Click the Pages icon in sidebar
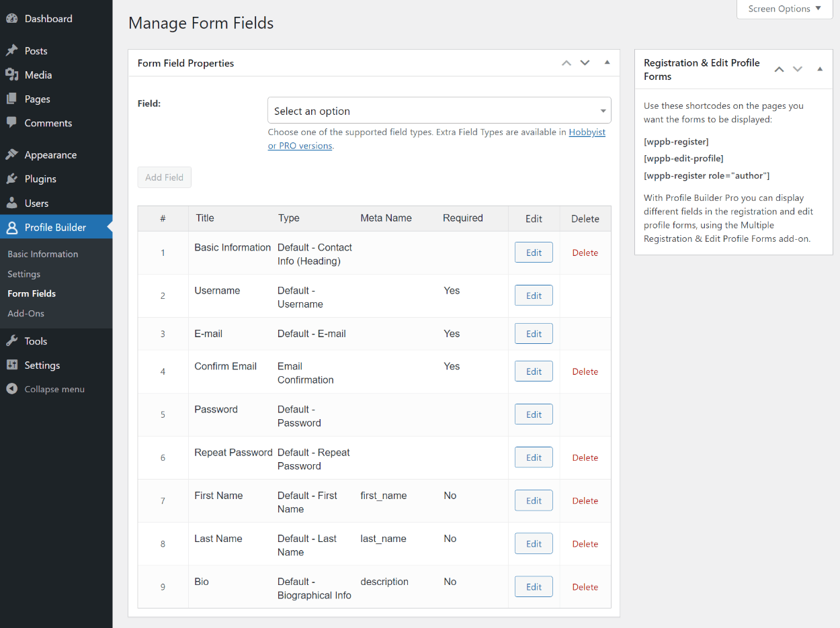 (11, 99)
